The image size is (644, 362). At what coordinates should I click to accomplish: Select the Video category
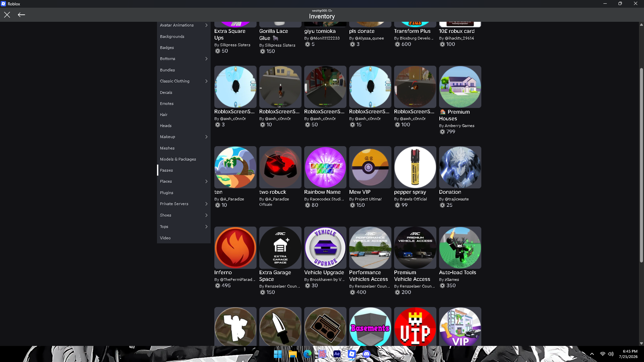pos(183,238)
